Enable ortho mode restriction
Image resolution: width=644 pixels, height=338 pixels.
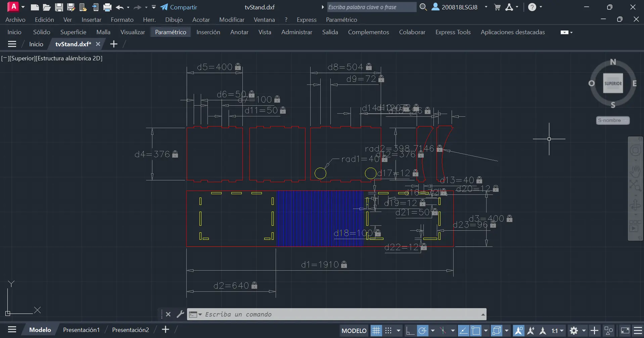410,331
